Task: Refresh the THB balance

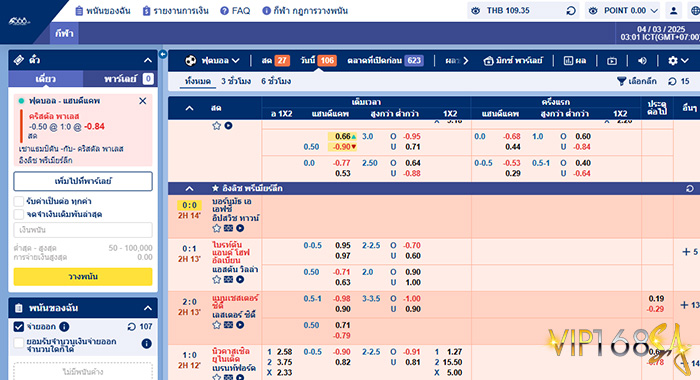Action: [x=571, y=11]
